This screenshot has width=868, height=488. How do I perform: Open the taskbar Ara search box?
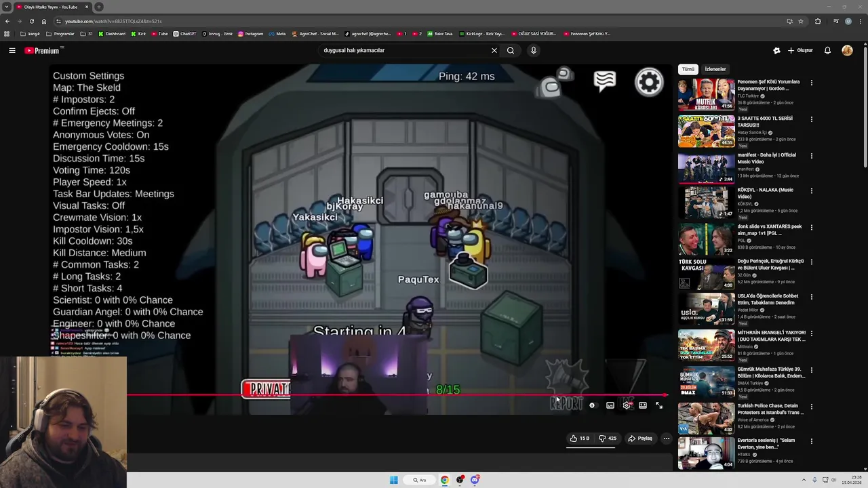(x=420, y=480)
